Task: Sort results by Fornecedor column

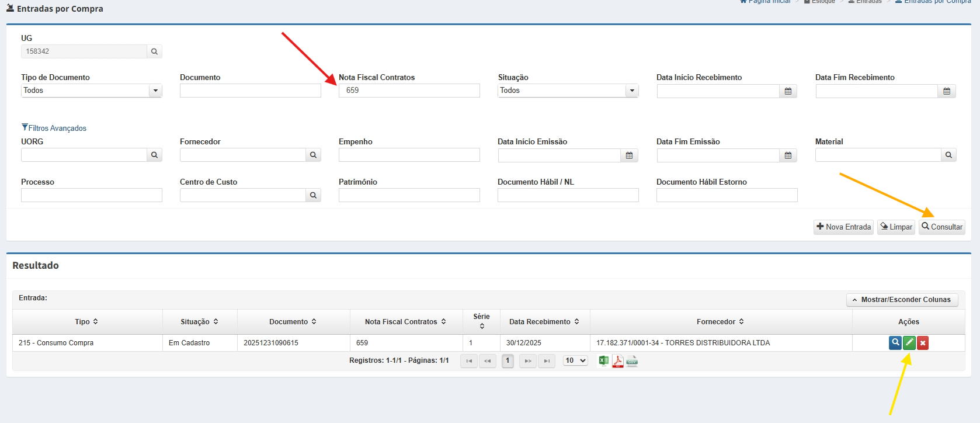Action: tap(720, 322)
